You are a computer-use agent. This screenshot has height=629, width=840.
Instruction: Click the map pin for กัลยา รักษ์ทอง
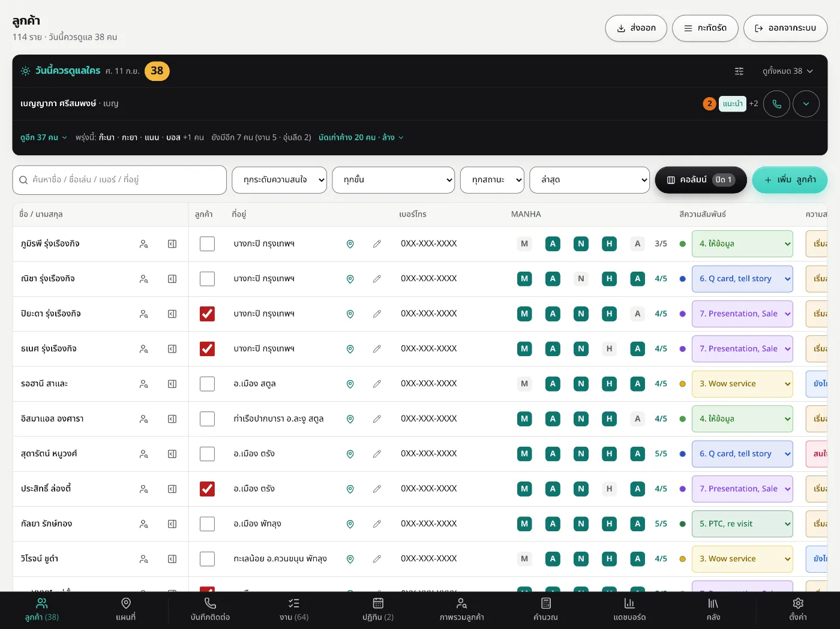point(350,524)
